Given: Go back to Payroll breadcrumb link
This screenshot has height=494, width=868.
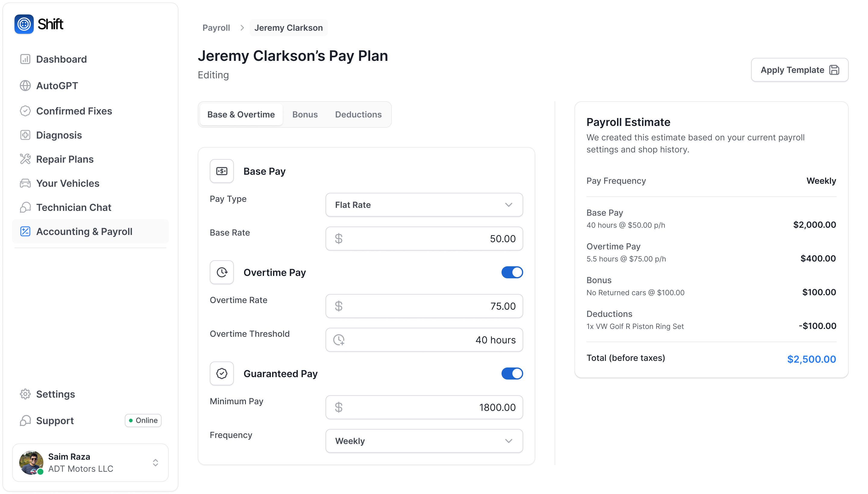Looking at the screenshot, I should (216, 28).
